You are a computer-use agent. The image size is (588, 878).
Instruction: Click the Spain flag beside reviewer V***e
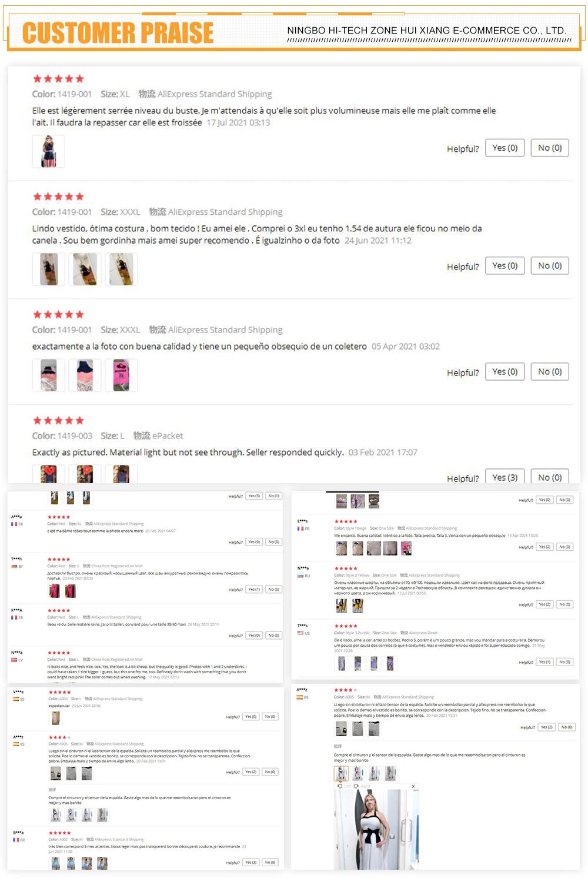pyautogui.click(x=16, y=699)
